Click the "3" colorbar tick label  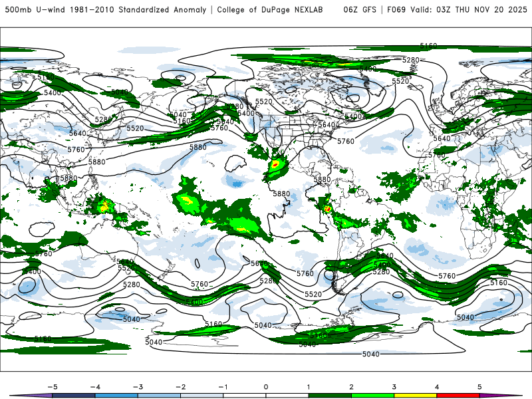394,387
